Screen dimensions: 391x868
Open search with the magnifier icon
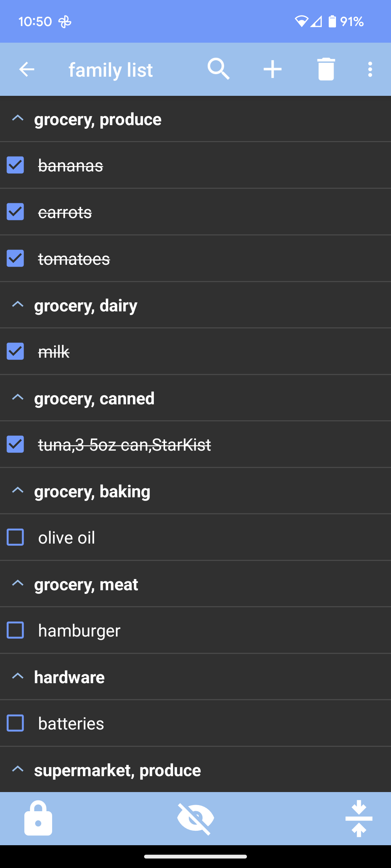(218, 69)
